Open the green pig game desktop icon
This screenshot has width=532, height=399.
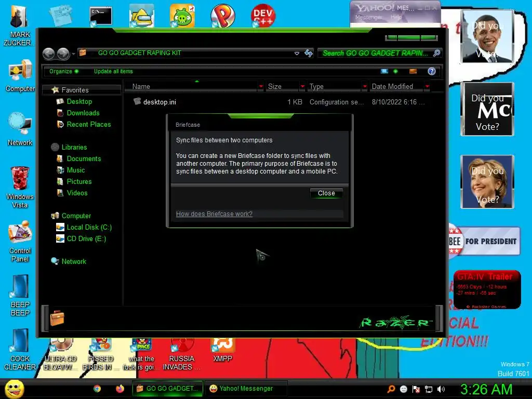click(x=182, y=16)
